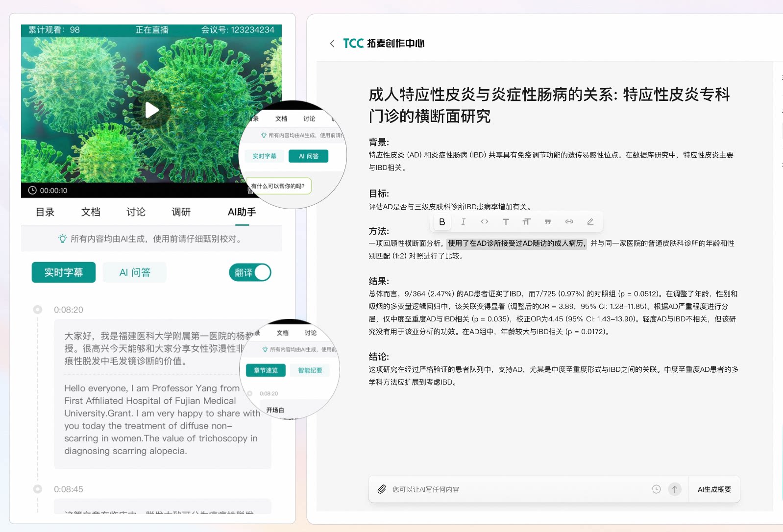Click the lightbulb icon in the main AI notice
This screenshot has height=532, width=783.
tap(62, 239)
